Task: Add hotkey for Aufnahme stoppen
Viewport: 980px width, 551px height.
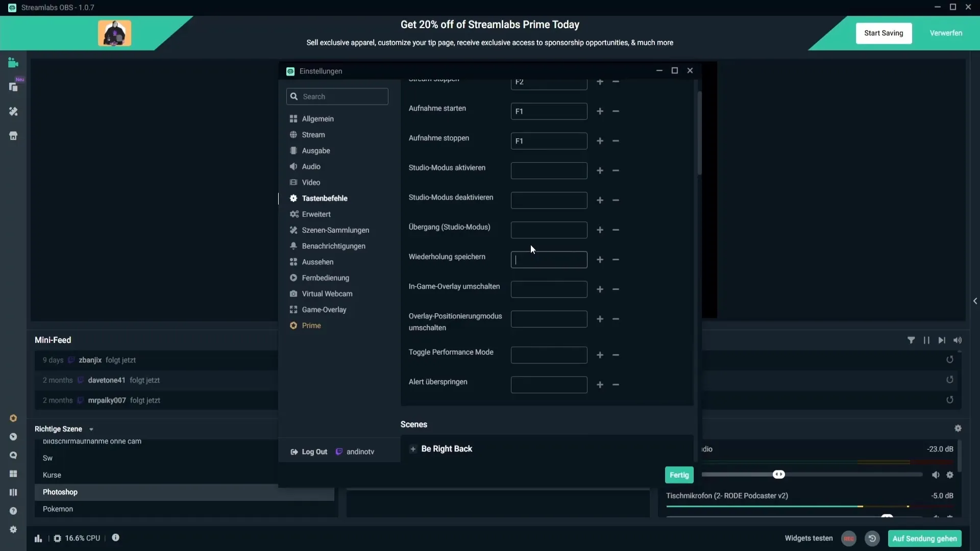Action: click(600, 141)
